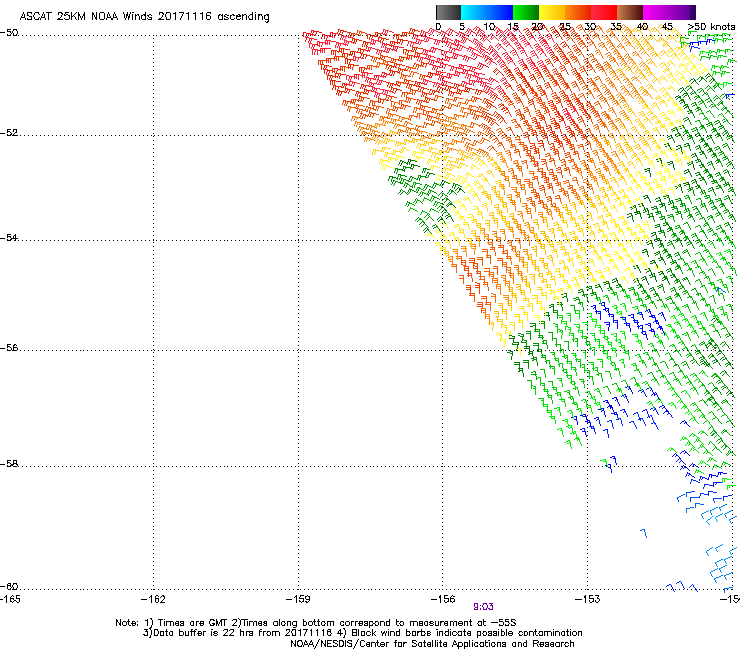This screenshot has height=650, width=740.
Task: Click the dark purple >50 knots segment
Action: coord(693,12)
